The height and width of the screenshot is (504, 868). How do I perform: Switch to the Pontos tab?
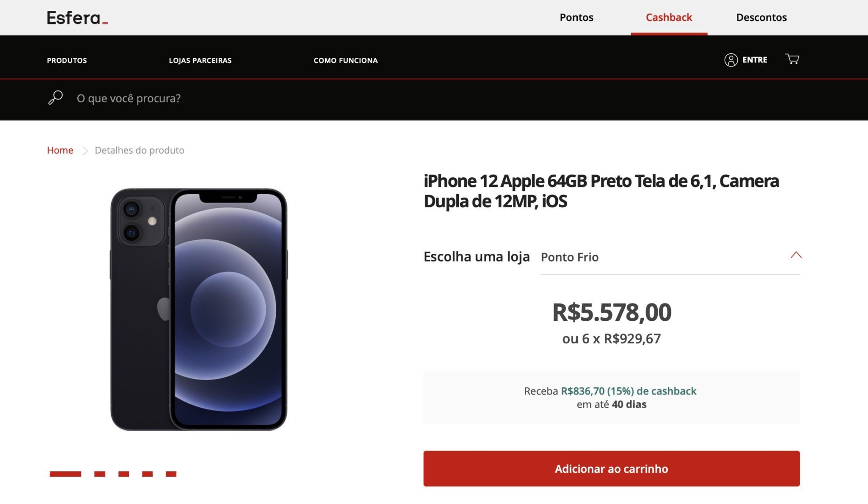576,17
